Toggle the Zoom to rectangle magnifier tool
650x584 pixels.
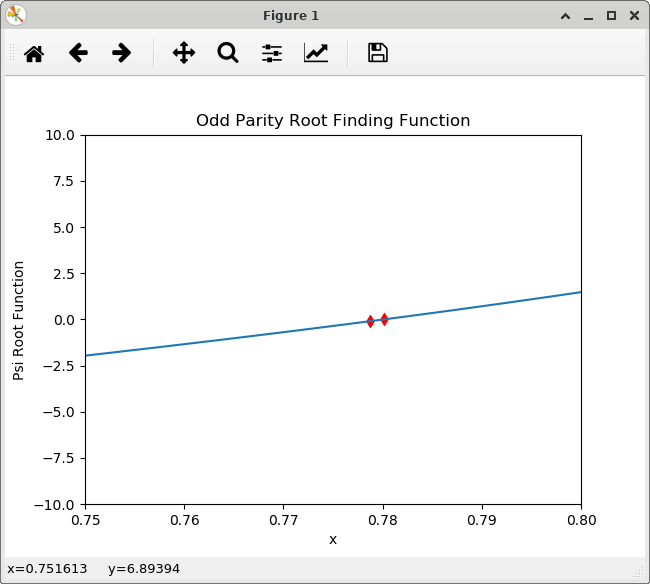(228, 53)
